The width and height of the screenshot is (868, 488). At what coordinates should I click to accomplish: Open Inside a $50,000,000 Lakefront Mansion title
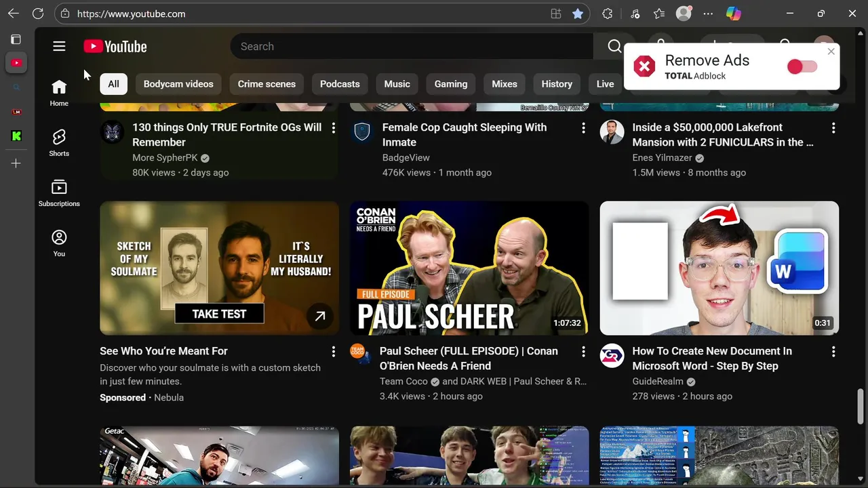click(723, 135)
